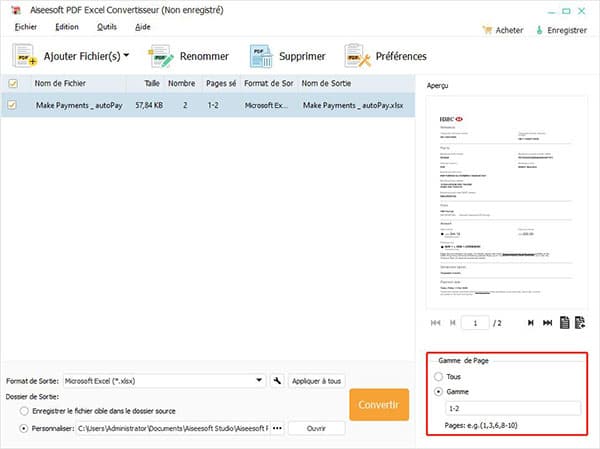Click the Aiseesoft app icon in title bar
Viewport: 600px width, 449px height.
point(16,11)
